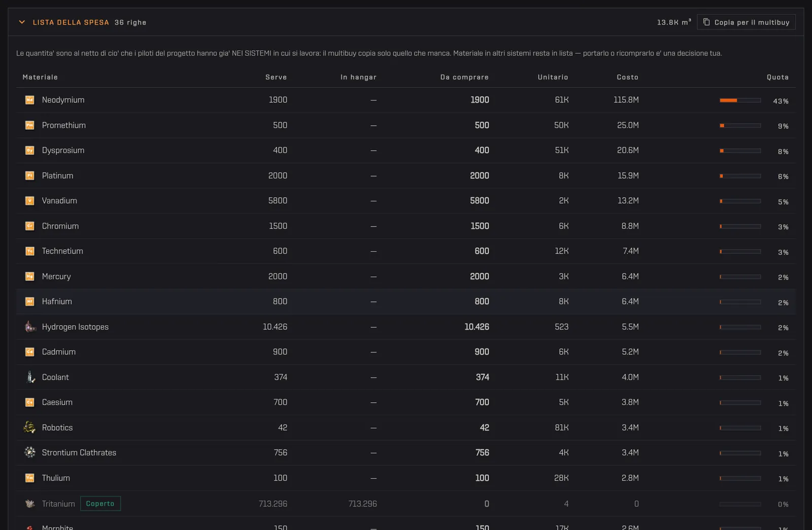The width and height of the screenshot is (812, 530).
Task: Select Tritanium in hangar value 713.296
Action: pyautogui.click(x=362, y=504)
